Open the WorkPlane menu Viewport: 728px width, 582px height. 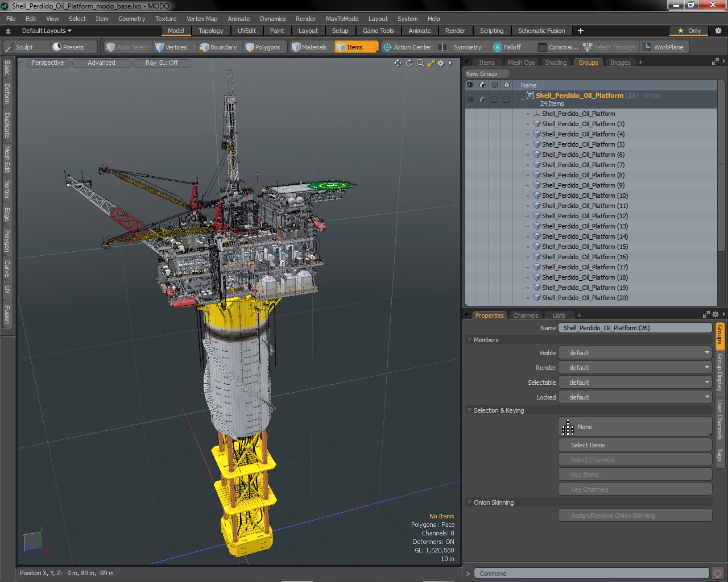coord(664,47)
